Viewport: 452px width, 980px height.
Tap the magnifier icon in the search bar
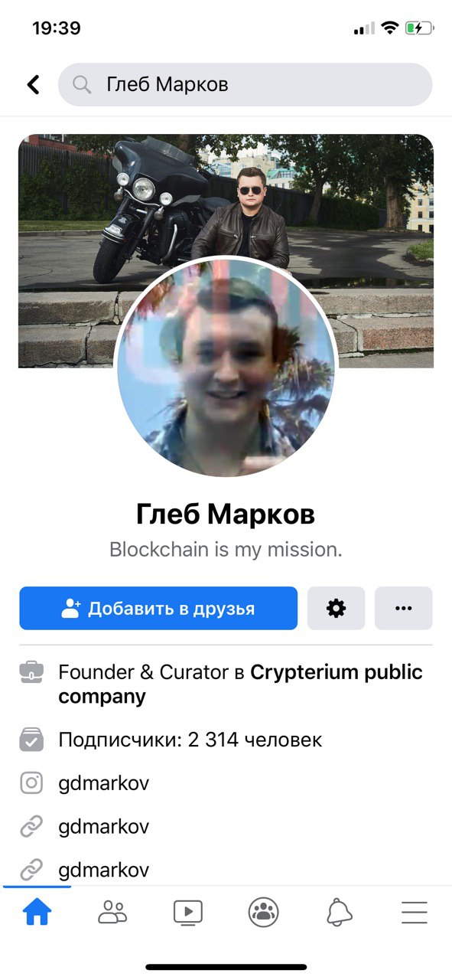82,84
